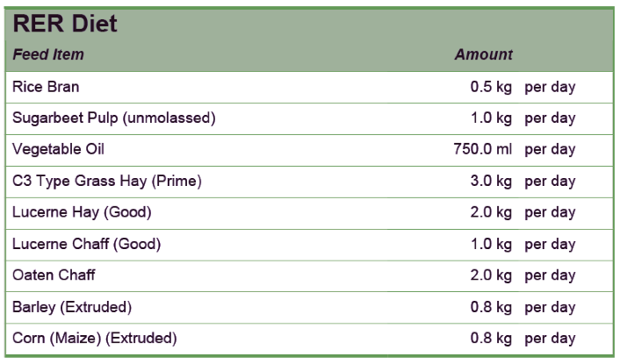The height and width of the screenshot is (364, 620).
Task: Select the Barley (Extruded) row label
Action: [x=72, y=307]
